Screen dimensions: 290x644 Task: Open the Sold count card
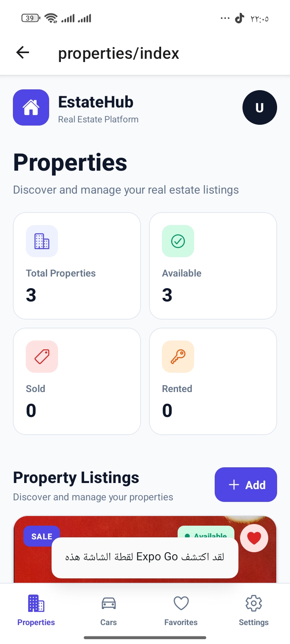[77, 381]
